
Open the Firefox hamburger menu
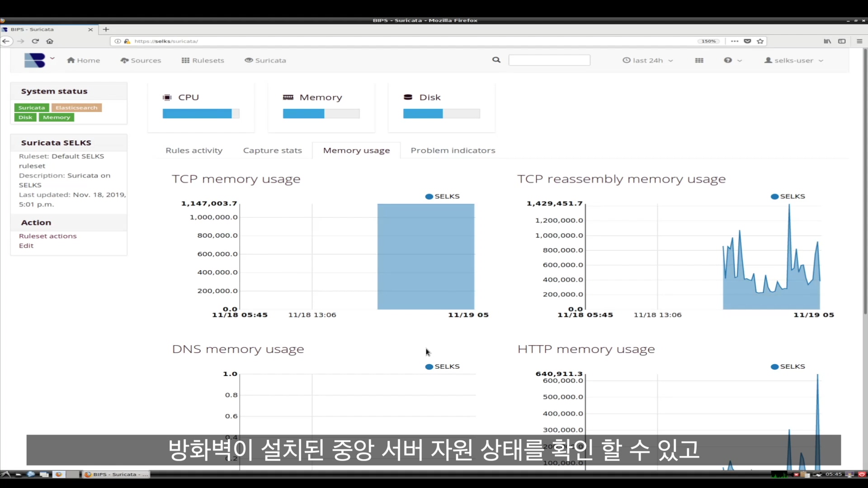point(859,41)
